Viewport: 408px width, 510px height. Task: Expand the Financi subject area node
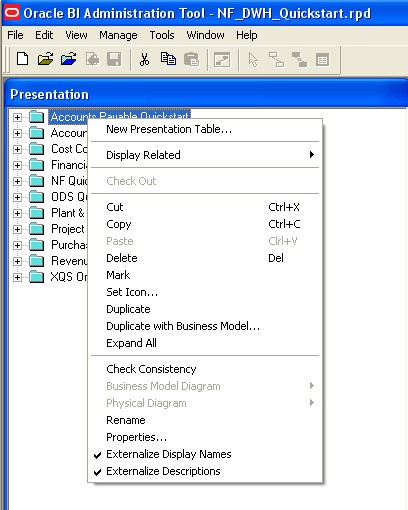tap(17, 165)
